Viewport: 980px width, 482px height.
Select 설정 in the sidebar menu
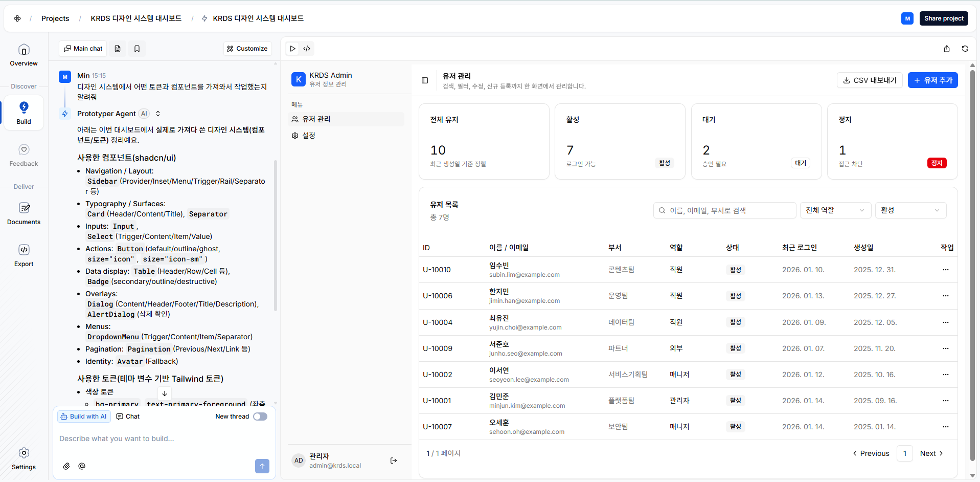(309, 136)
